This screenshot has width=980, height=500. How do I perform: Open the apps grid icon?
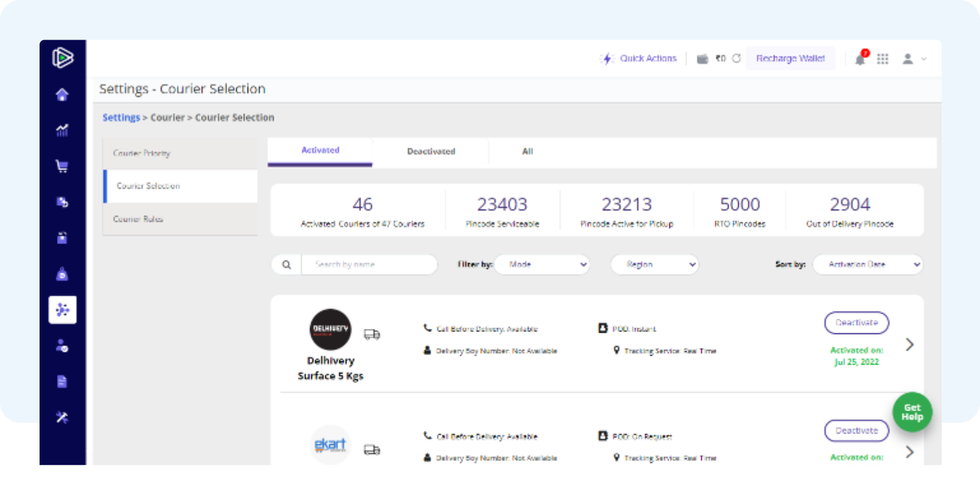882,59
